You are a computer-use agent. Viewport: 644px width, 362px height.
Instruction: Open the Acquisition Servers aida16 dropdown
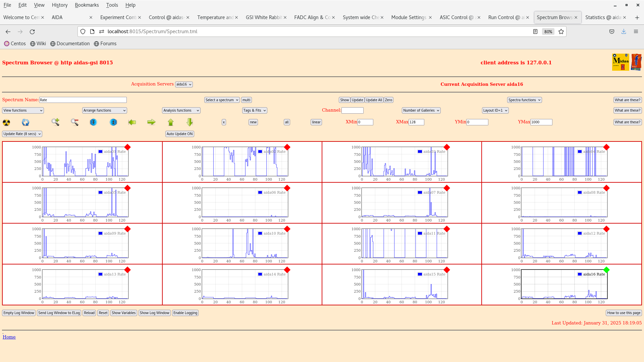184,84
